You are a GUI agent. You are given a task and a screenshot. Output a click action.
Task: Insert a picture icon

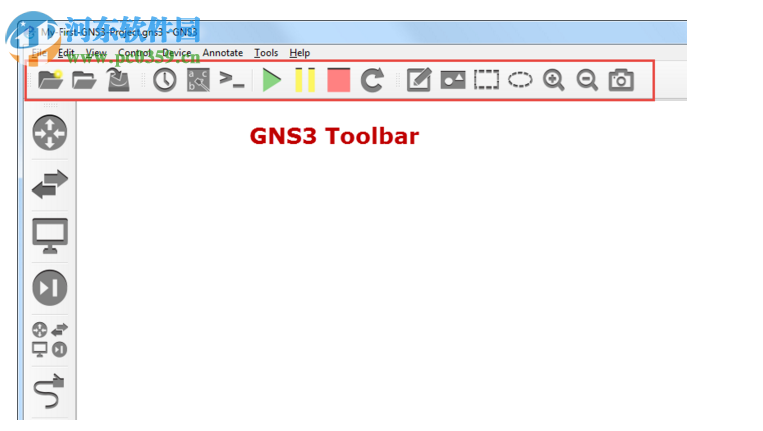pyautogui.click(x=453, y=80)
